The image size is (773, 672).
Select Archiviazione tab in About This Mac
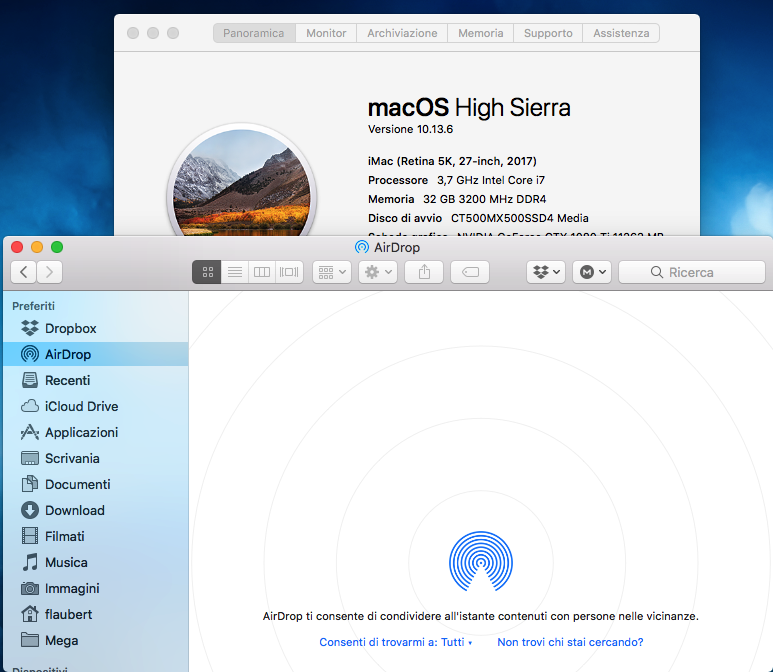coord(402,33)
